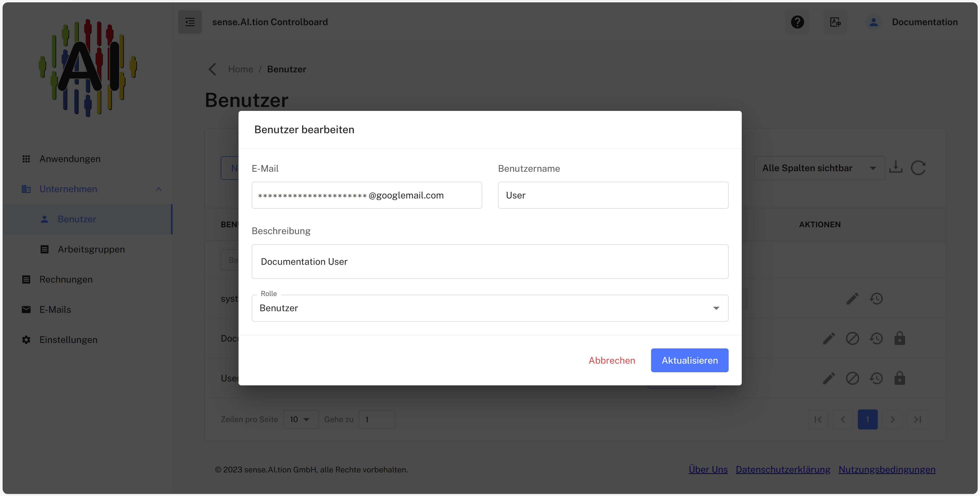Click edit pencil in the last User row

click(829, 378)
